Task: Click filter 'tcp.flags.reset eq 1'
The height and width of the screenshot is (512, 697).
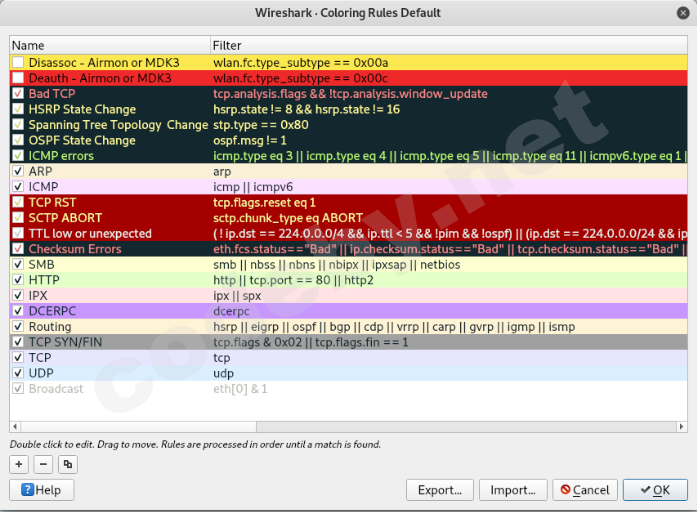Action: (264, 203)
